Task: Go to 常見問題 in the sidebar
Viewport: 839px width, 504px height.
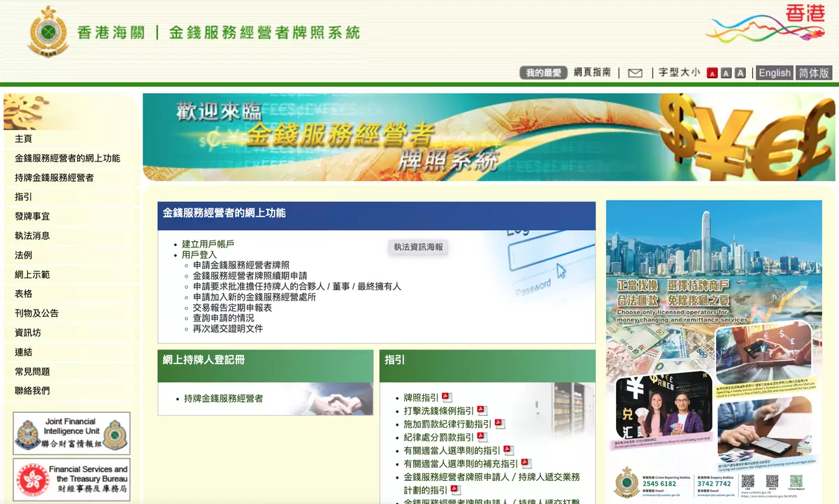Action: [32, 372]
